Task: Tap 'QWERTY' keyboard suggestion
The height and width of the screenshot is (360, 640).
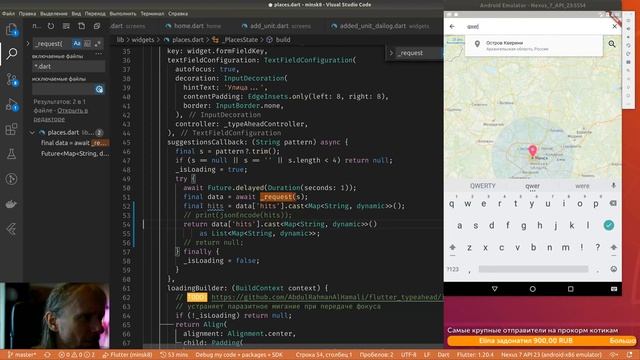Action: click(482, 186)
